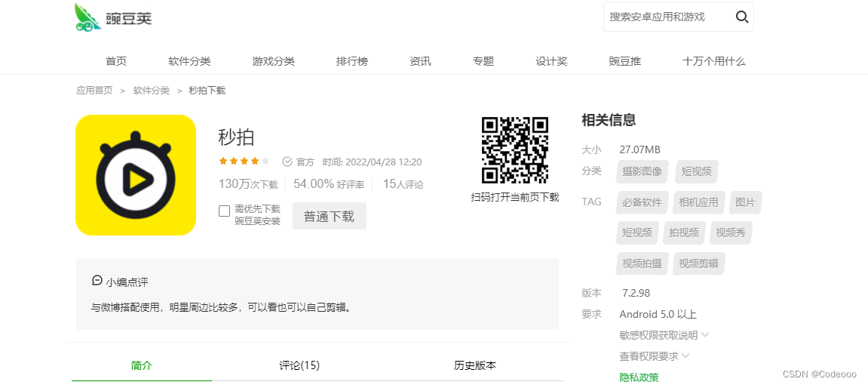
Task: Open the 软件分类 nav item
Action: tap(190, 61)
